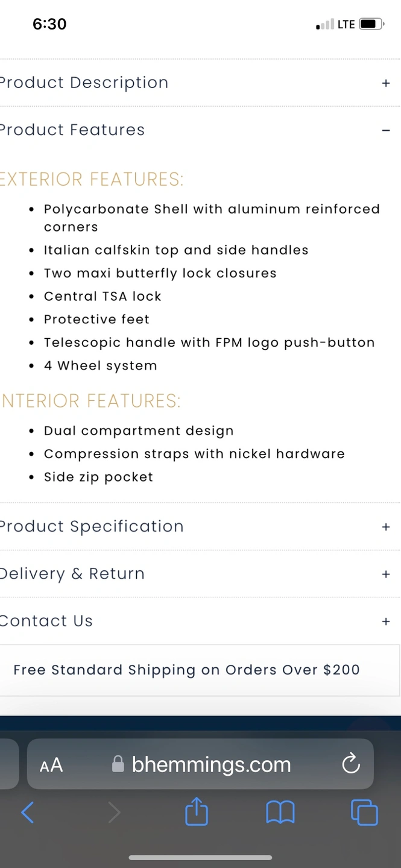Expand Delivery & Return plus sign

click(x=386, y=574)
